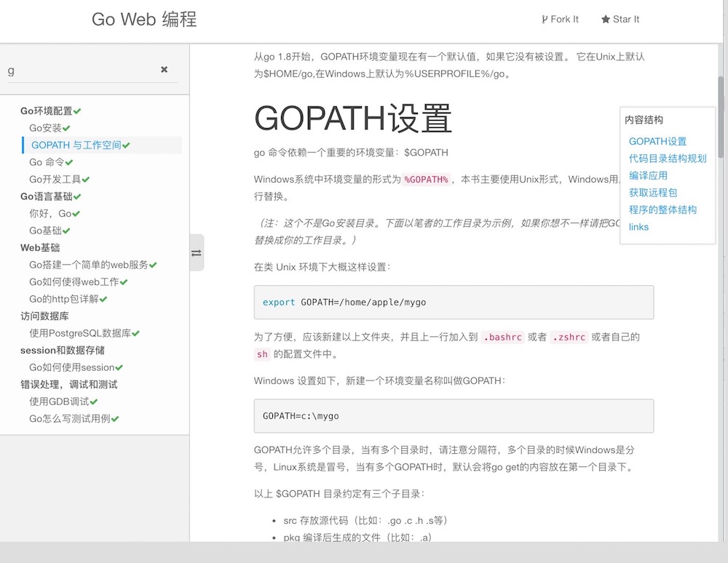Open Go的http包详解 page
This screenshot has width=728, height=563.
coord(64,299)
